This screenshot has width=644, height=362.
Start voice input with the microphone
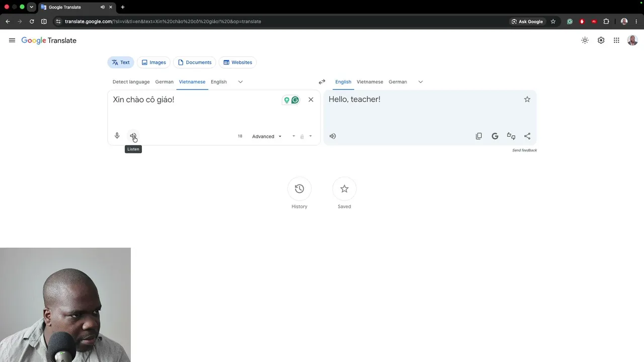pyautogui.click(x=117, y=136)
